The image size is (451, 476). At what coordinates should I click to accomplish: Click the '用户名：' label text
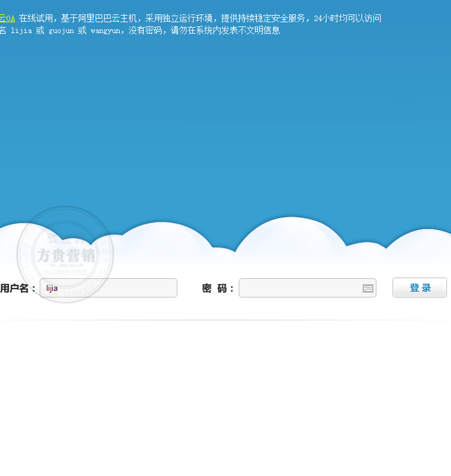point(17,288)
